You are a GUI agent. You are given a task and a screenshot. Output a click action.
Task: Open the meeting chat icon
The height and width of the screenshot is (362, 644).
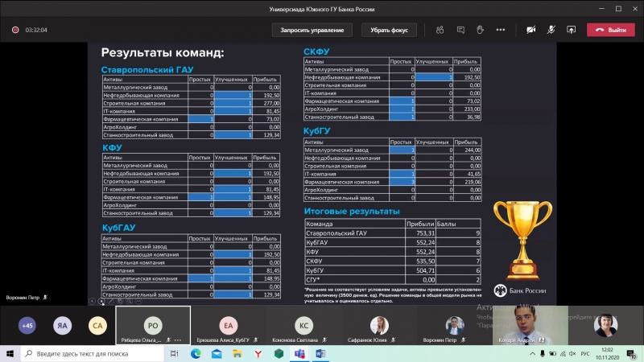click(460, 30)
